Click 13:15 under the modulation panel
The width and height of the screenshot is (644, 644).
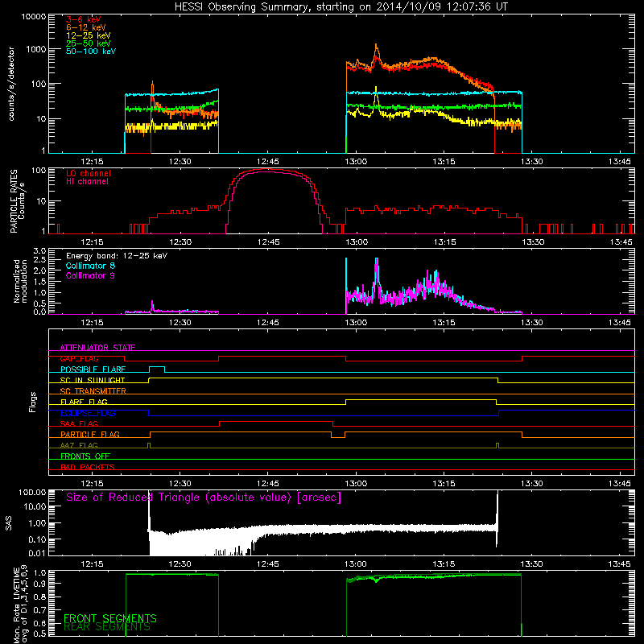[x=444, y=323]
